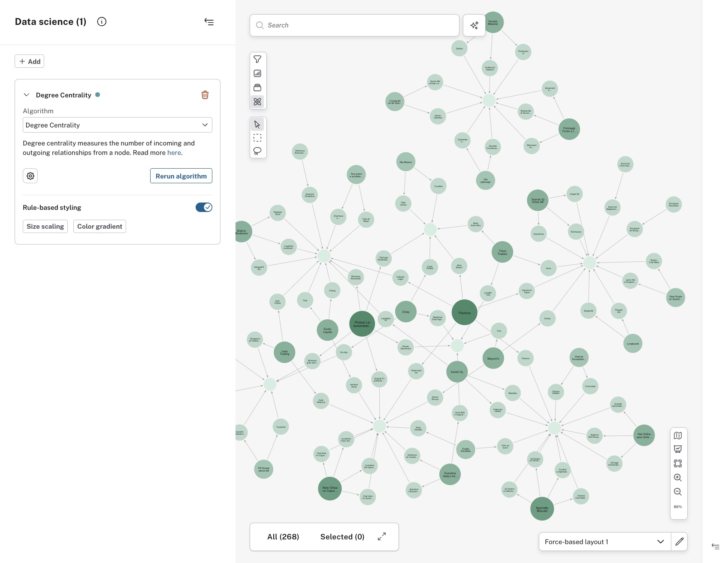Toggle Color gradient option
Viewport: 728px width, 563px height.
[100, 227]
